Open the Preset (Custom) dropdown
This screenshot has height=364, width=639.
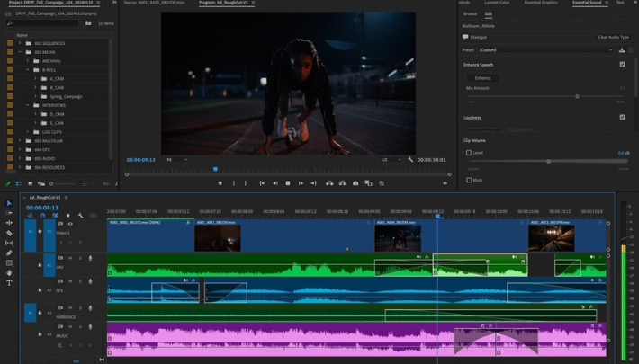(x=544, y=50)
